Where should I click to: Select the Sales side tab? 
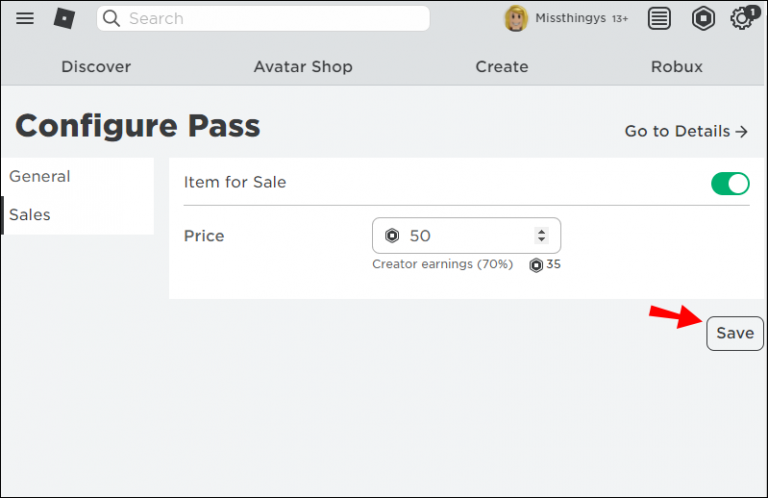[30, 215]
